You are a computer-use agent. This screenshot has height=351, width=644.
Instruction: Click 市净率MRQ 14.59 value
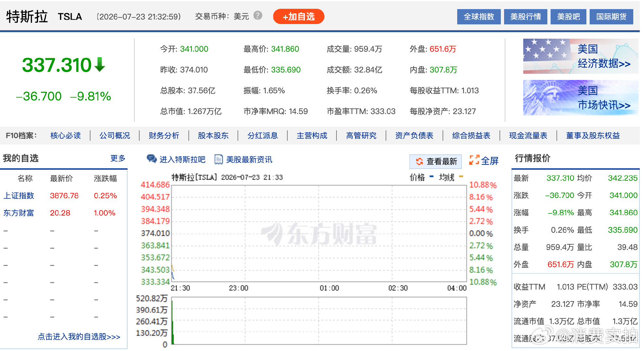(298, 111)
